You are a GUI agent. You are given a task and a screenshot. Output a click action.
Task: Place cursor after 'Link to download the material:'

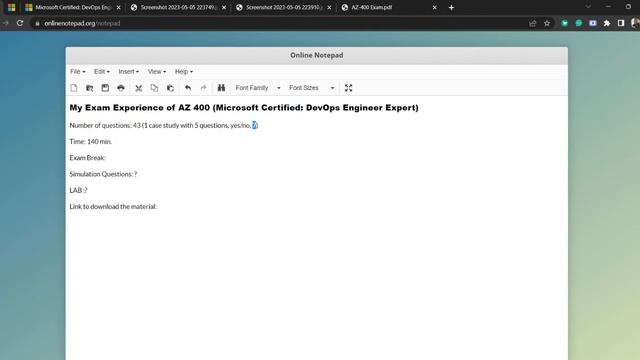pos(158,207)
